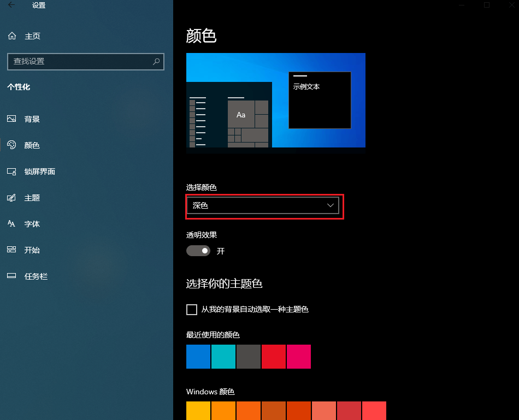Viewport: 519px width, 420px height.
Task: Click the 颜色 (Colors) palette icon in sidebar
Action: (x=11, y=145)
